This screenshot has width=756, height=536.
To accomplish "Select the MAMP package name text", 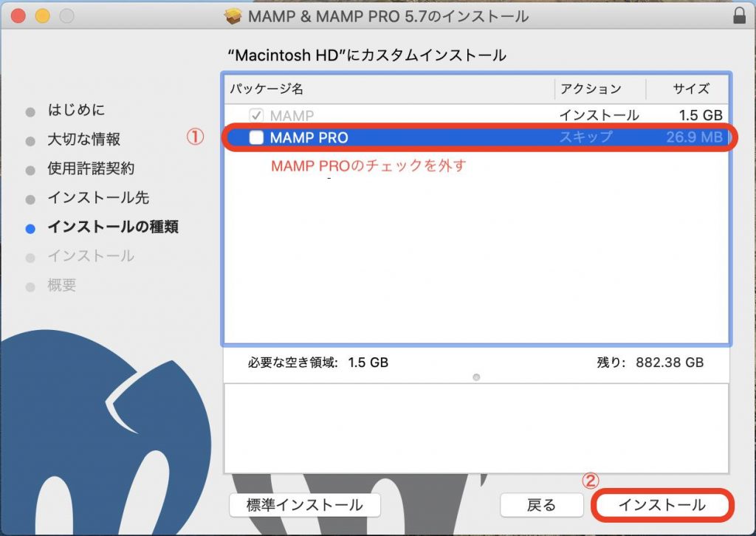I will pyautogui.click(x=292, y=116).
